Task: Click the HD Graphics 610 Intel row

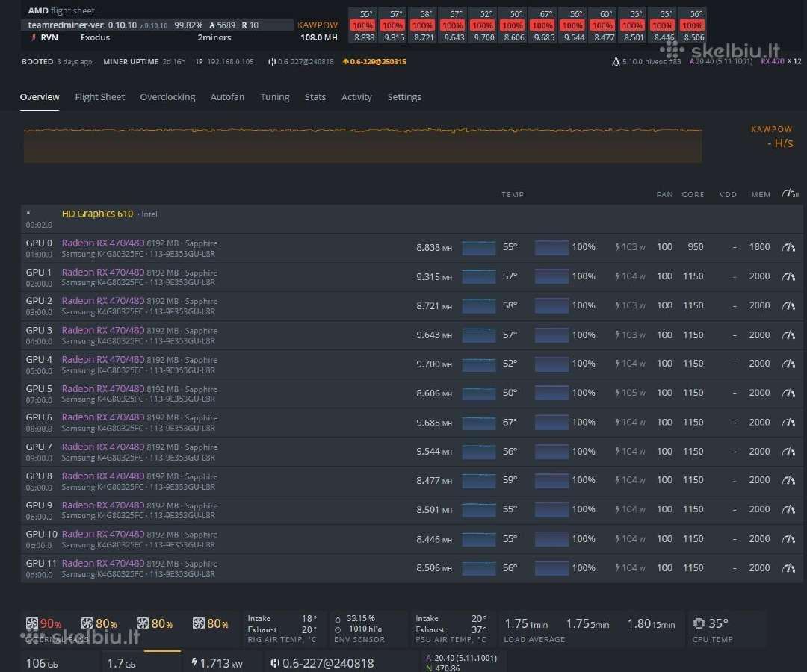Action: click(412, 219)
